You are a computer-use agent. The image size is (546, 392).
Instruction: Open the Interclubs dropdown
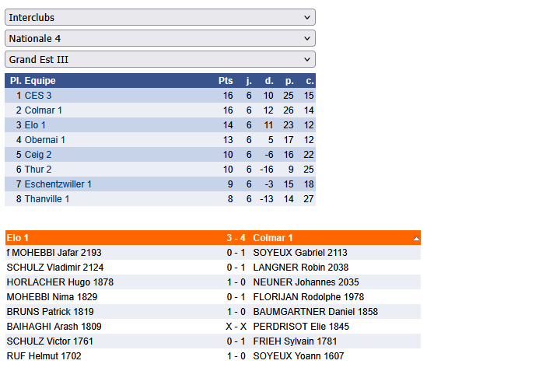click(160, 17)
